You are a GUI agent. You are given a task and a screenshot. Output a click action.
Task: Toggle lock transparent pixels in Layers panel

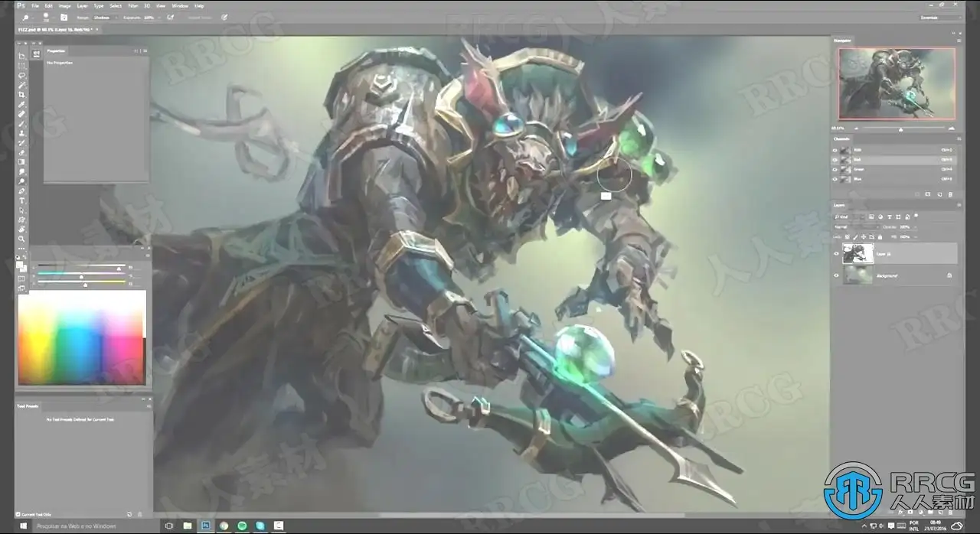click(x=848, y=236)
